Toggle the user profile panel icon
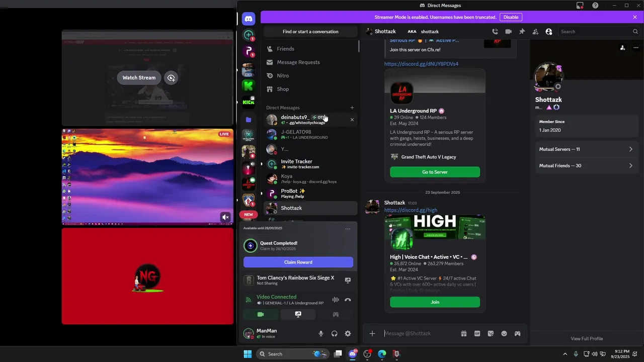This screenshot has height=362, width=644. 549,32
